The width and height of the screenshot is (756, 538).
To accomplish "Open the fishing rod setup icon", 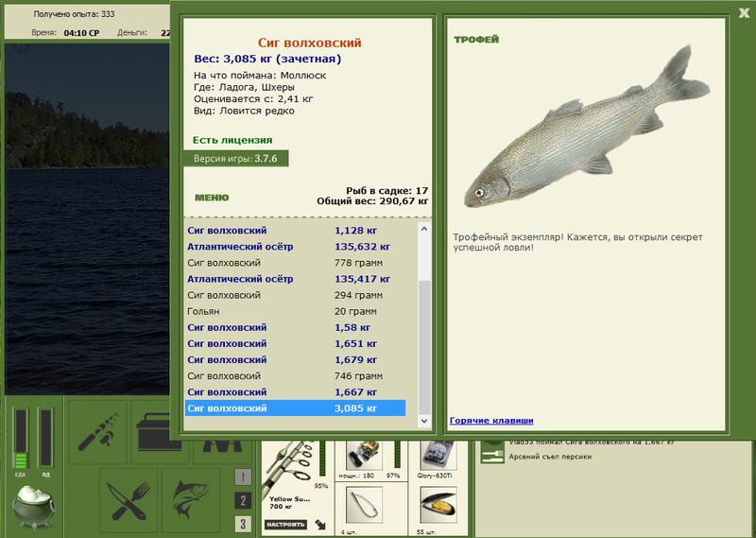I will coord(97,431).
